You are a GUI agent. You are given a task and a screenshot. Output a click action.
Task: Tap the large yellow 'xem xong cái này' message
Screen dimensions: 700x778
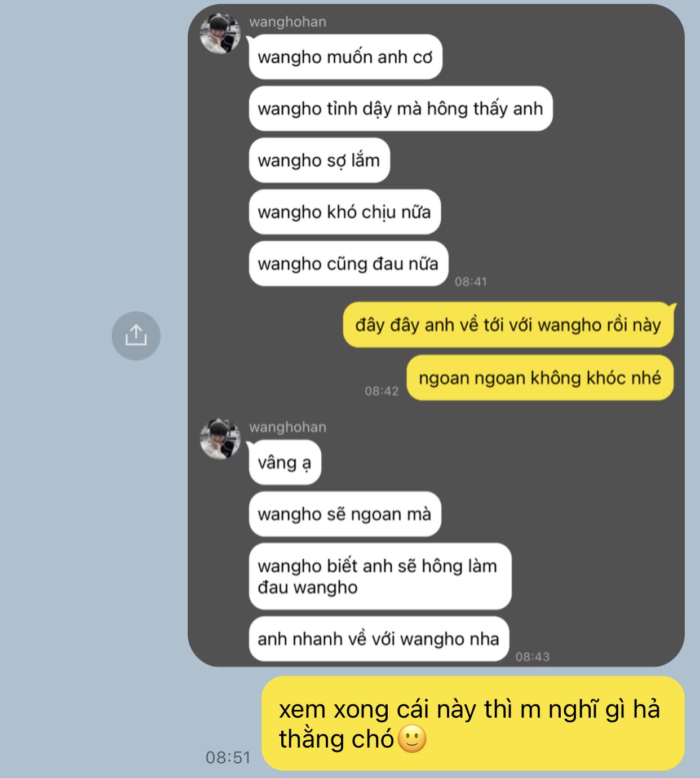(x=473, y=723)
